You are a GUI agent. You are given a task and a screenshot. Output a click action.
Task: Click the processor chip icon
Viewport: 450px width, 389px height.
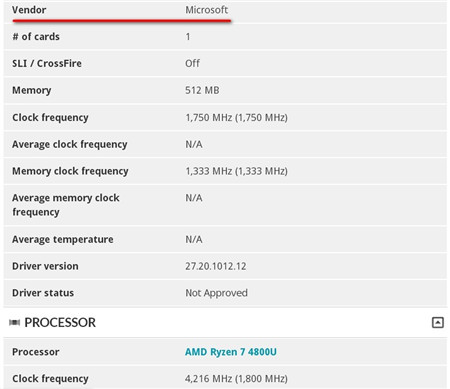point(14,322)
